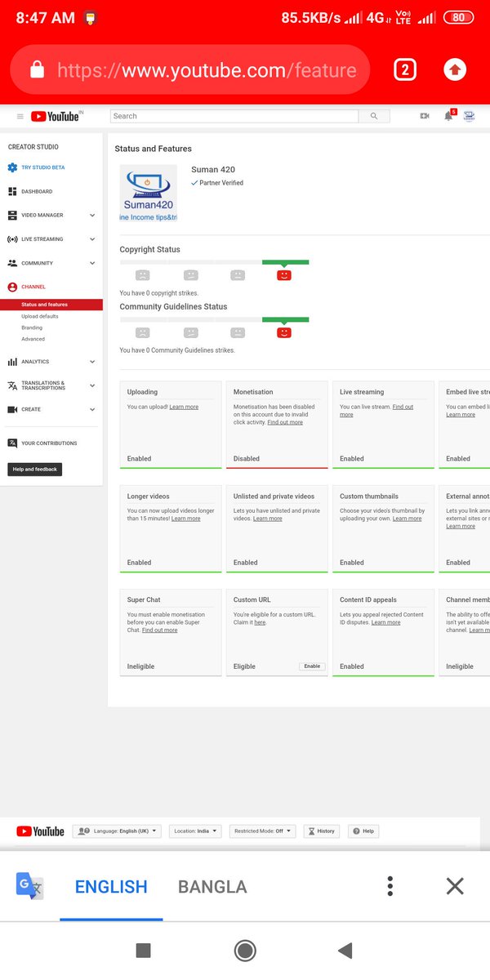Click Learn more in Content ID appeals card
This screenshot has height=980, width=490.
pos(385,622)
